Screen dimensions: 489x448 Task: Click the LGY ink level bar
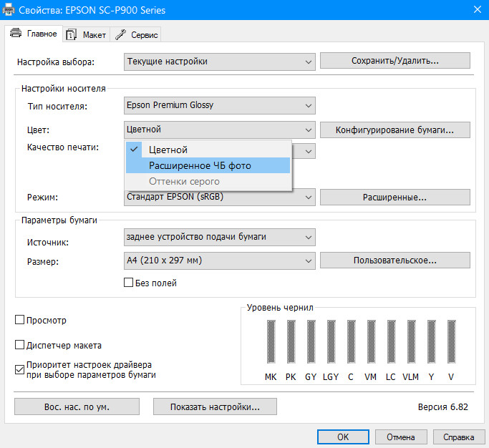point(331,341)
